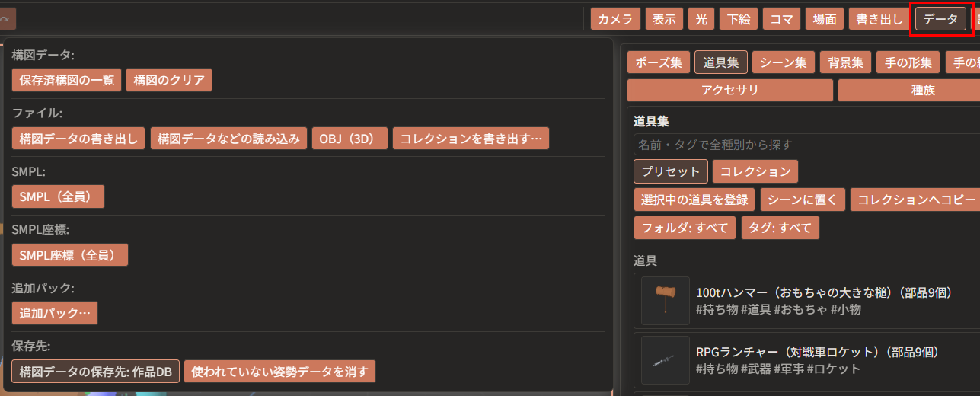Click 100tハンマー item name text
This screenshot has width=980, height=396.
click(x=825, y=292)
